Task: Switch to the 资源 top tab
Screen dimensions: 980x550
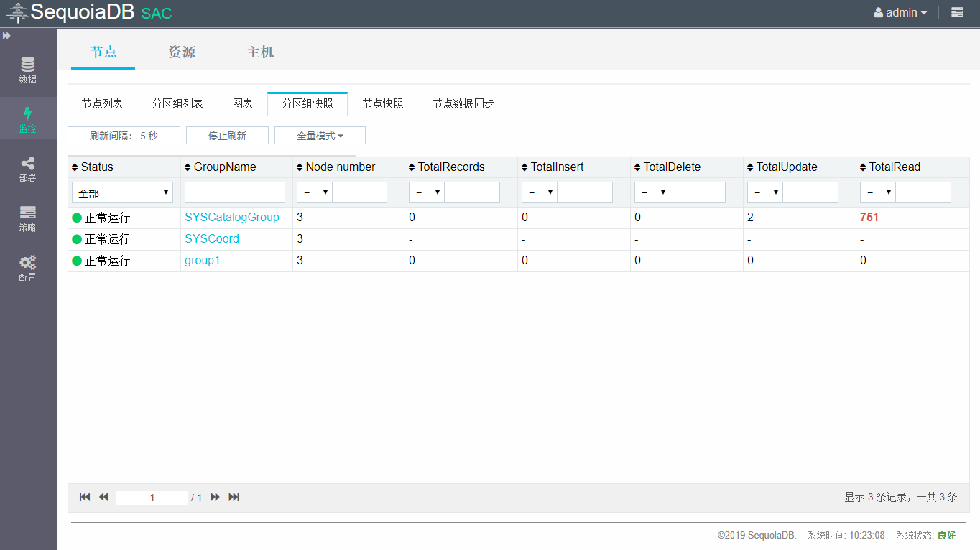Action: (182, 52)
